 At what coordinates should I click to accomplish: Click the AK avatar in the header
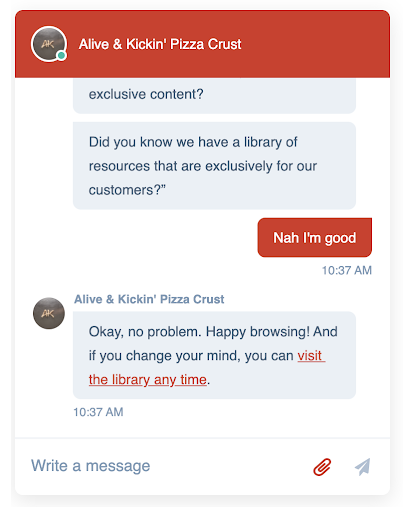click(x=49, y=44)
